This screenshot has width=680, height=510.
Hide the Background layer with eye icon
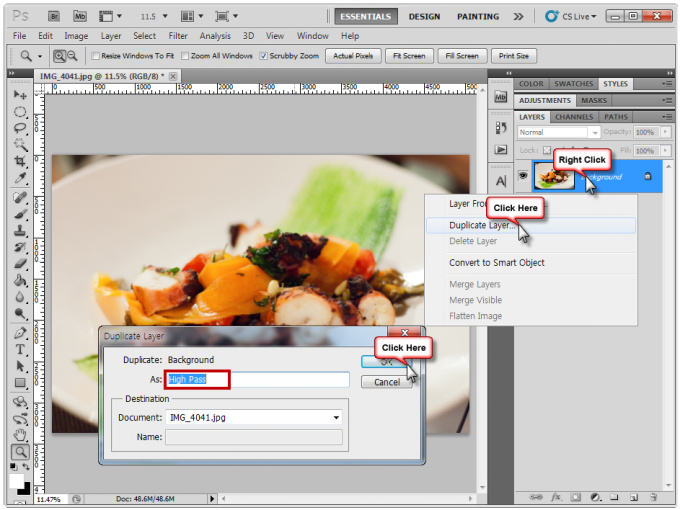click(523, 176)
